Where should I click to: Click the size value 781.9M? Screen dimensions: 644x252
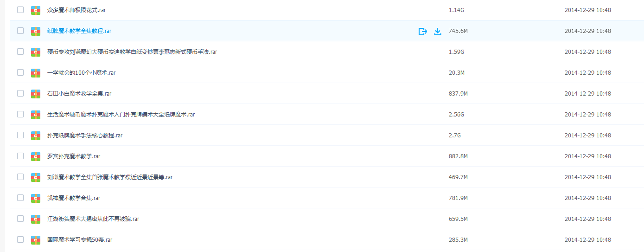click(x=458, y=198)
